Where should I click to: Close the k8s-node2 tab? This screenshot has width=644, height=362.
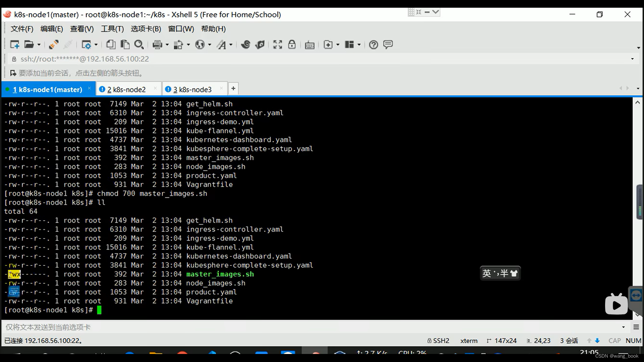[155, 88]
